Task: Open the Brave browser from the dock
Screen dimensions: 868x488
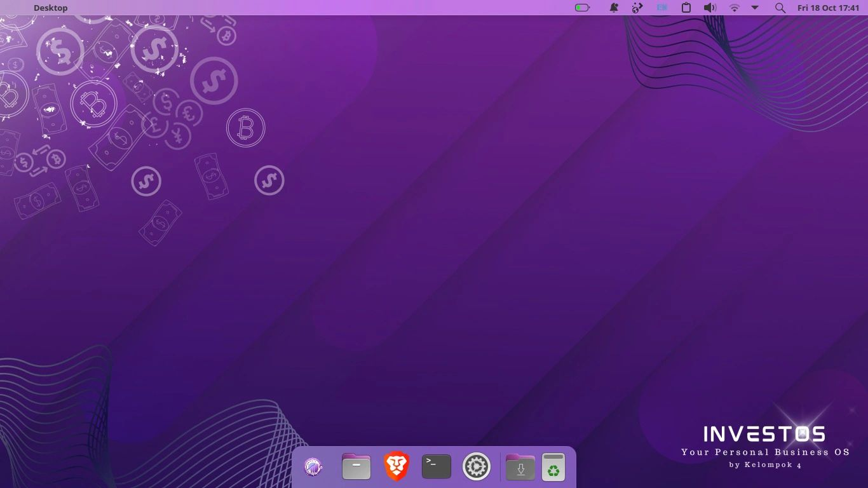Action: click(397, 466)
